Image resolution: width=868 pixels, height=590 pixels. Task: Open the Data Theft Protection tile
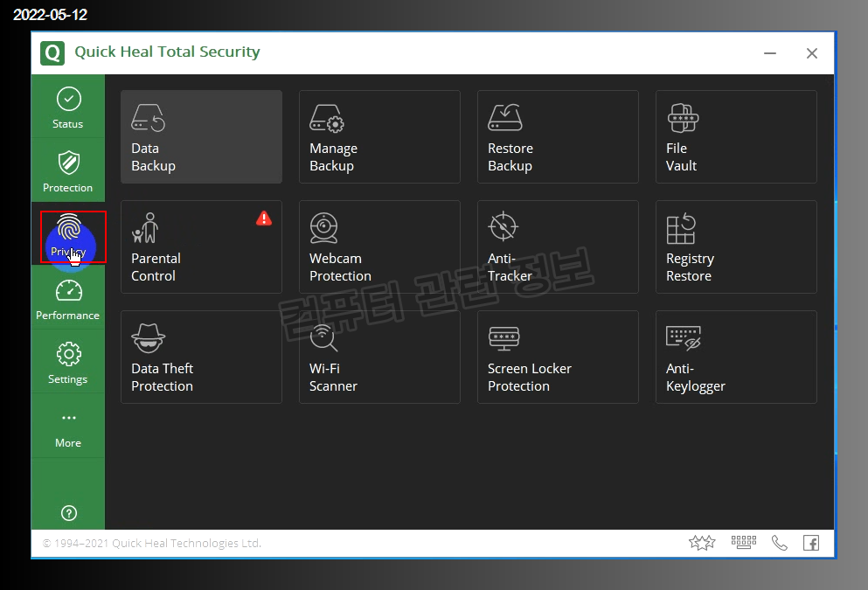point(202,357)
